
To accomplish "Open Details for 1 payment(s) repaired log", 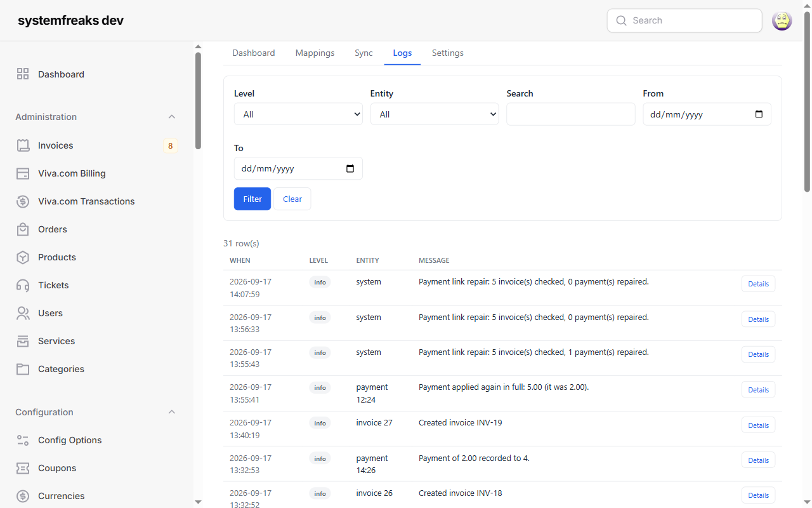I will (758, 354).
